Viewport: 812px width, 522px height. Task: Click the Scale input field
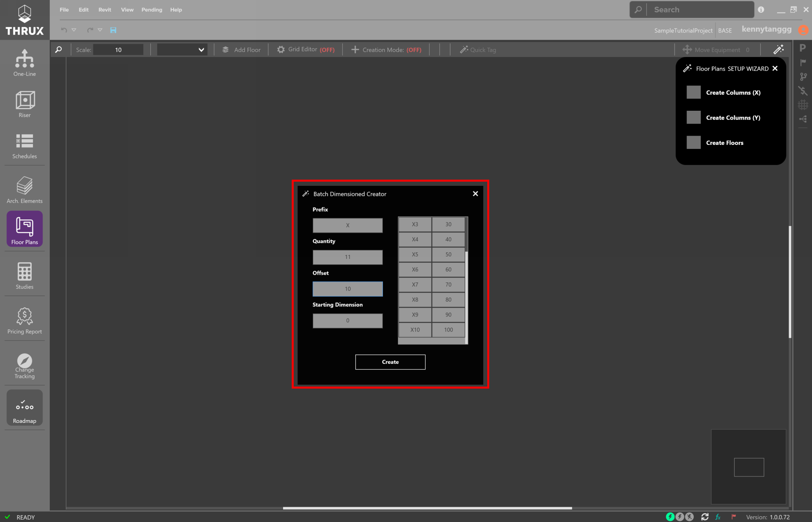pos(118,50)
